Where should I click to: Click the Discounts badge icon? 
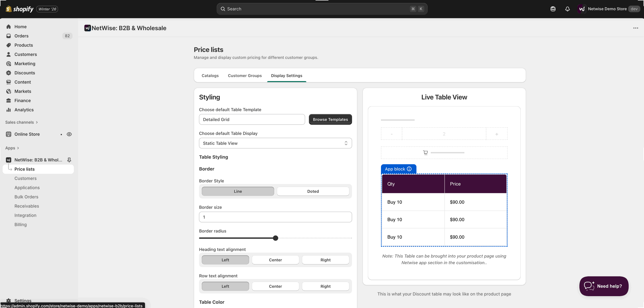(9, 73)
